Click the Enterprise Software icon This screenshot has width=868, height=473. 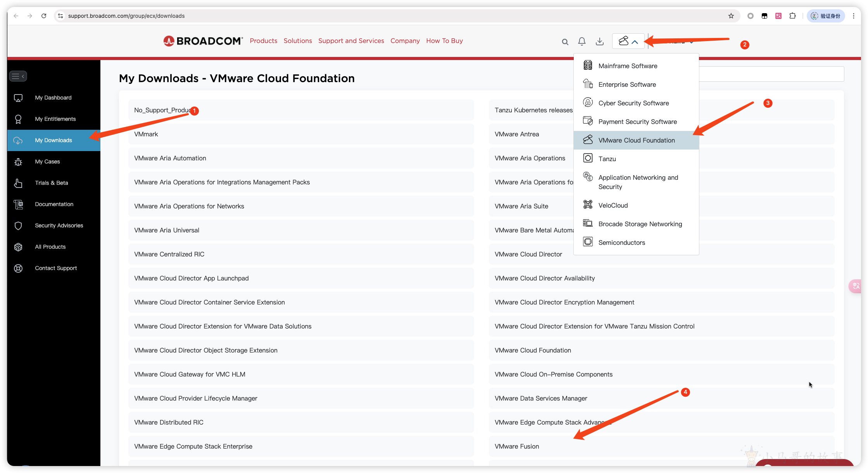click(588, 84)
